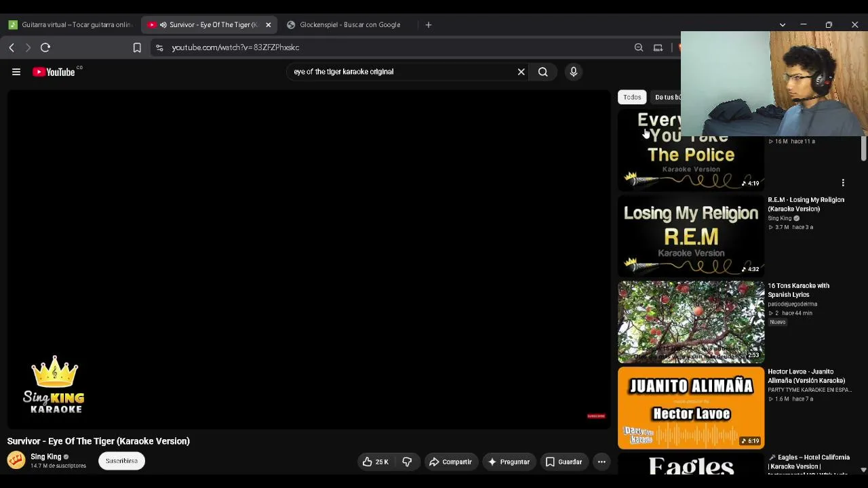
Task: Open the YouTube guide hamburger menu
Action: (x=16, y=72)
